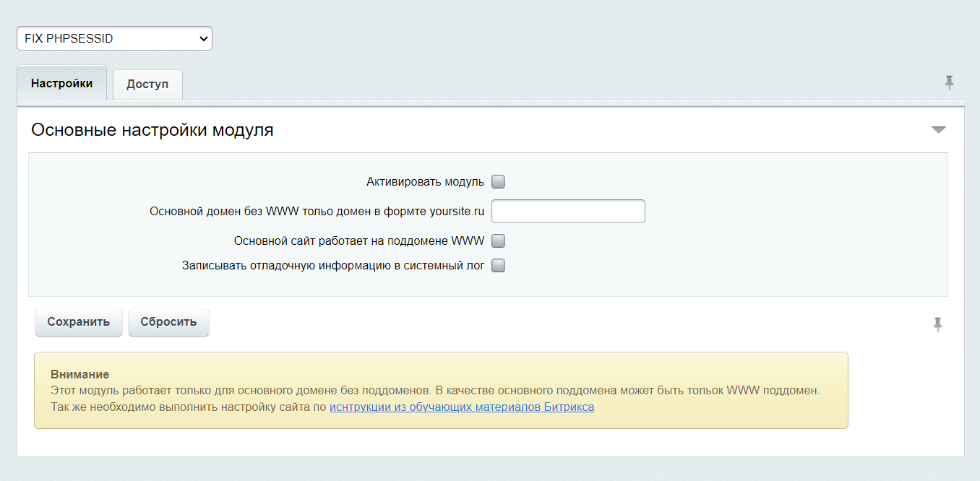Image resolution: width=980 pixels, height=481 pixels.
Task: Open the Доступ tab
Action: click(147, 84)
